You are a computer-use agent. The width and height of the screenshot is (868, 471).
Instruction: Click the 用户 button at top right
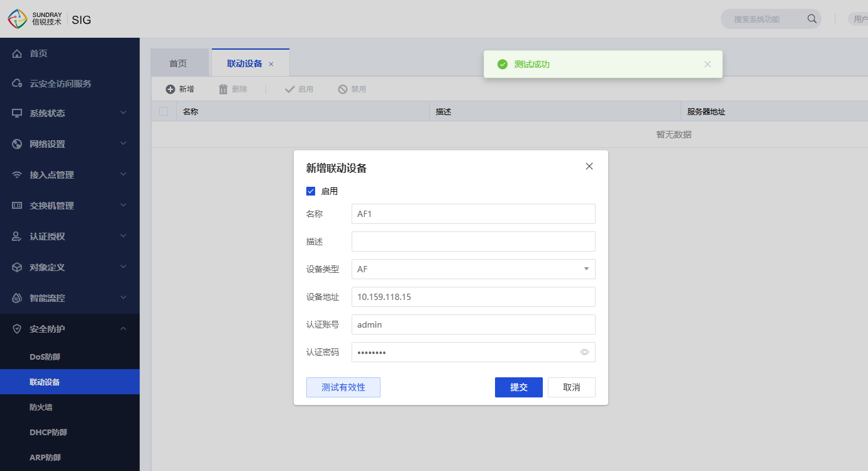click(859, 19)
